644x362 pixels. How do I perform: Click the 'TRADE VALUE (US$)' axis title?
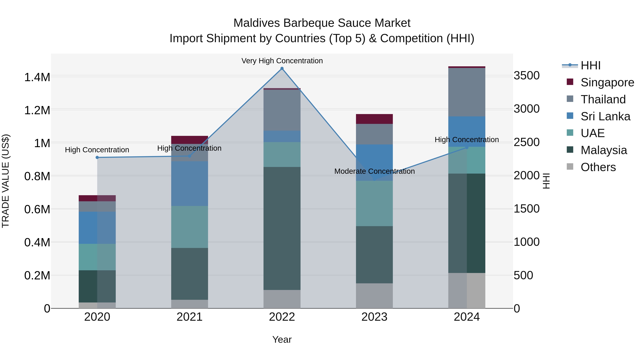pos(6,181)
